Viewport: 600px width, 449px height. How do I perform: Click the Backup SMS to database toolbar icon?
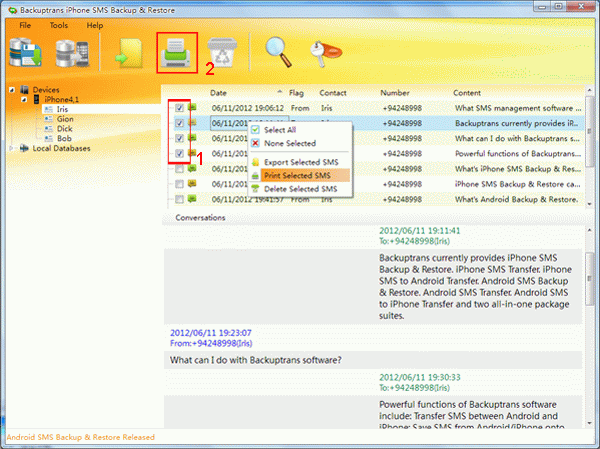pos(26,52)
